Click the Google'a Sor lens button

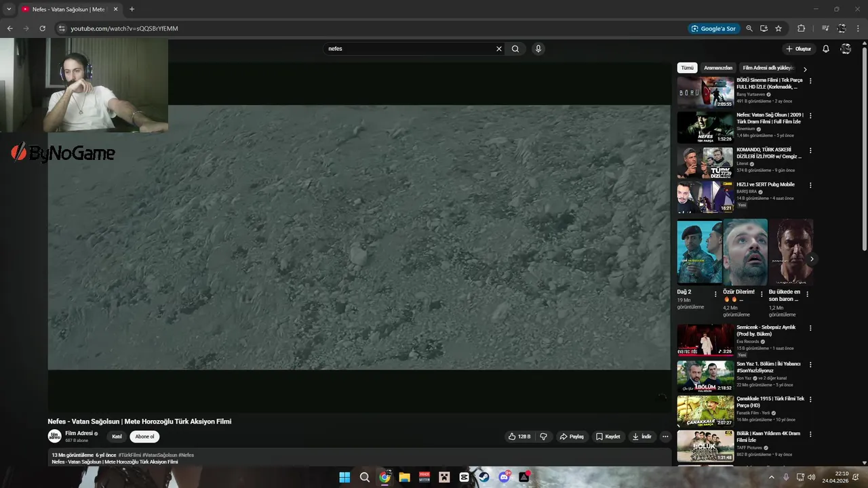(713, 28)
